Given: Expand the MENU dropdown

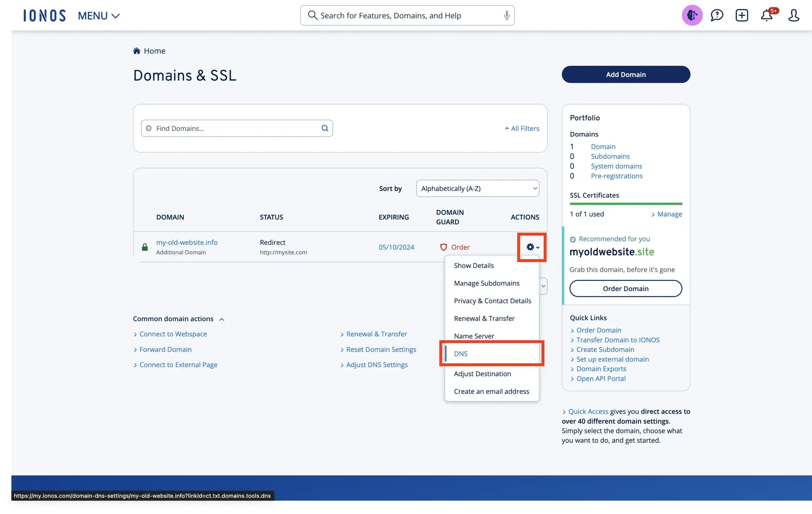Looking at the screenshot, I should tap(98, 16).
